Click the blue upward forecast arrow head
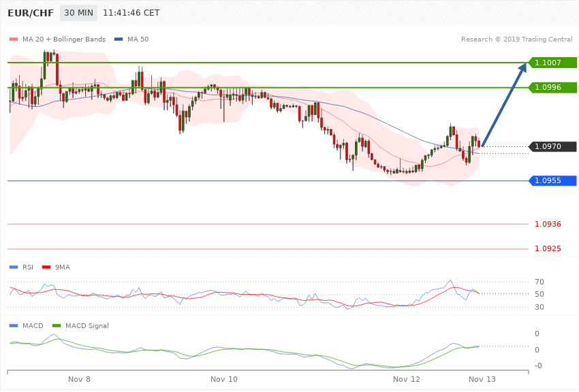 tap(522, 68)
